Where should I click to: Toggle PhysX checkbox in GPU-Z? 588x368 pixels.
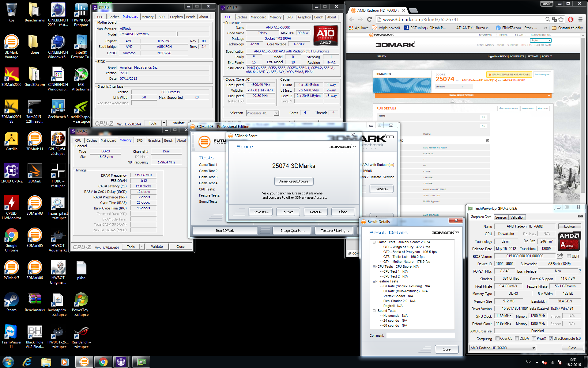(x=534, y=339)
